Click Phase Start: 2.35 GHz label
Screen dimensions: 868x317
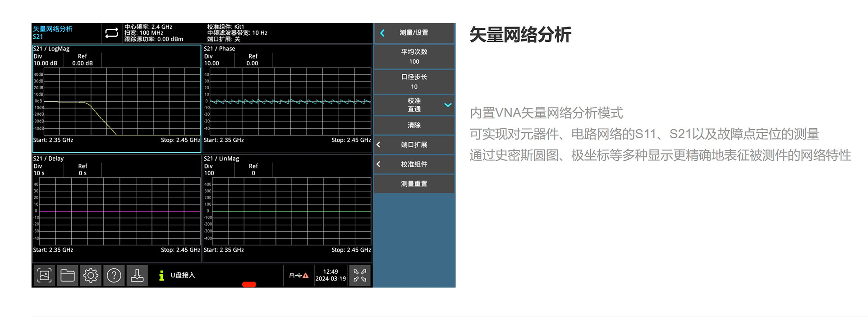pyautogui.click(x=224, y=140)
